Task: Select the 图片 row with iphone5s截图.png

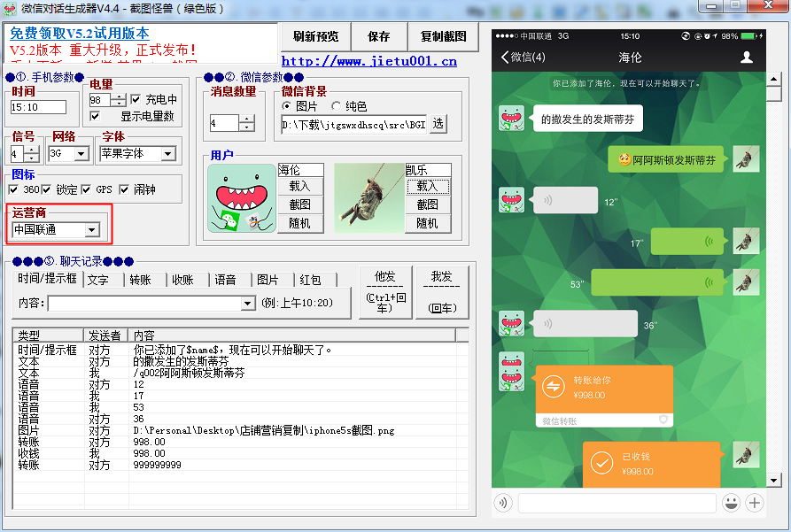Action: 241,430
